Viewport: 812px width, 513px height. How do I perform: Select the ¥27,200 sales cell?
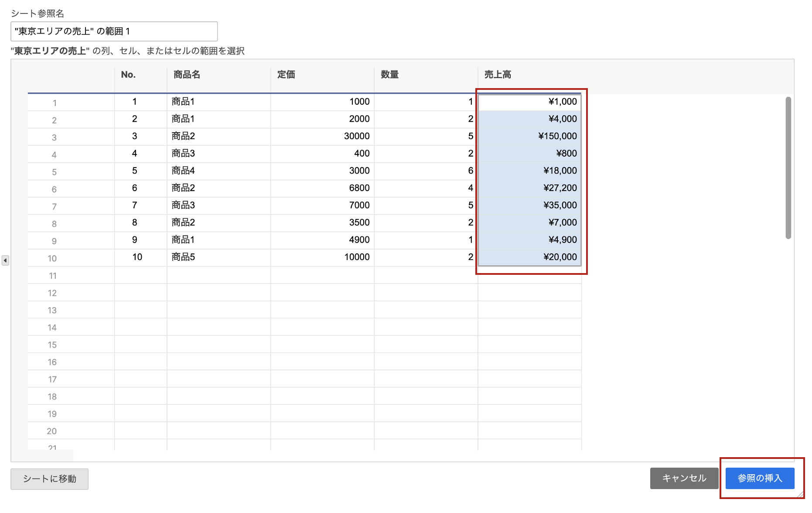529,188
